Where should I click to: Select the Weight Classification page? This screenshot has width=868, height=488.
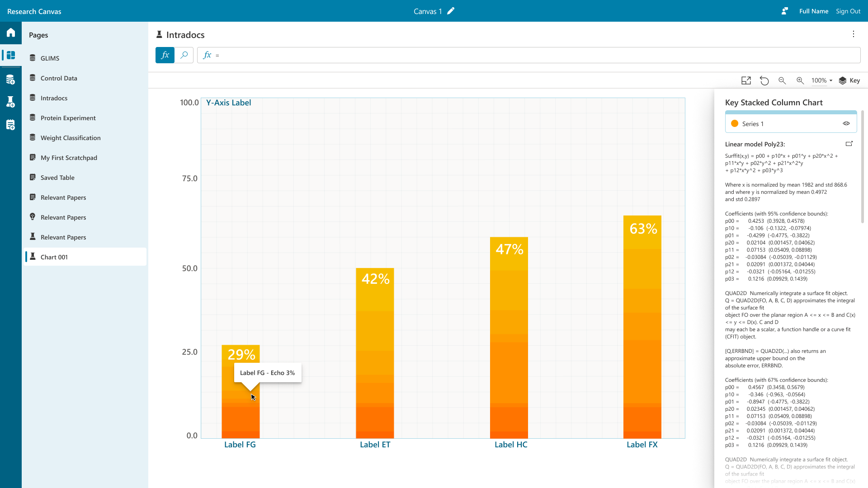[x=71, y=138]
